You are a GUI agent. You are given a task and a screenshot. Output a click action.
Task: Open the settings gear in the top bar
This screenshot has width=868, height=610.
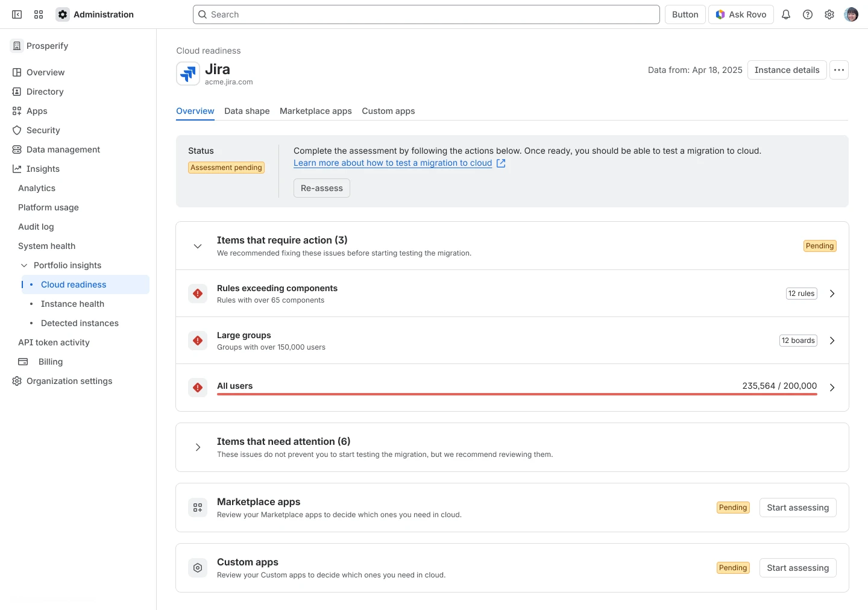point(829,14)
